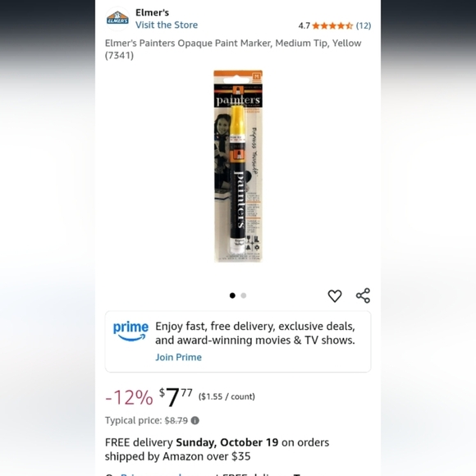Click the $7.77 current price

pyautogui.click(x=176, y=396)
